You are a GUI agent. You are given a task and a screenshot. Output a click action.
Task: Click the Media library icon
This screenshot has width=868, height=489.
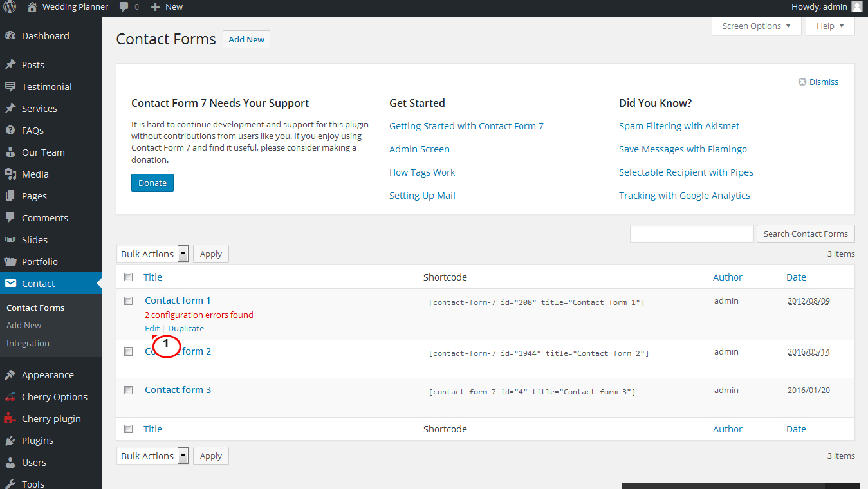10,174
